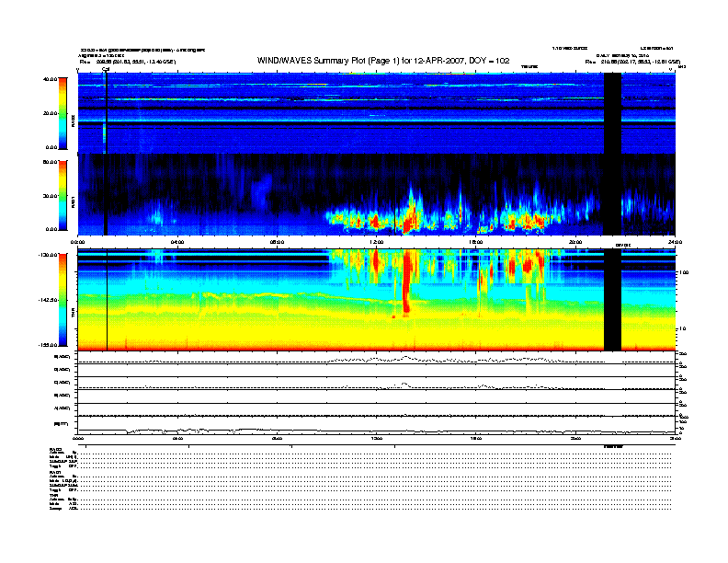Screen dimensions: 728x563
Task: Select the -142.50 label on TNR scale
Action: tap(48, 300)
